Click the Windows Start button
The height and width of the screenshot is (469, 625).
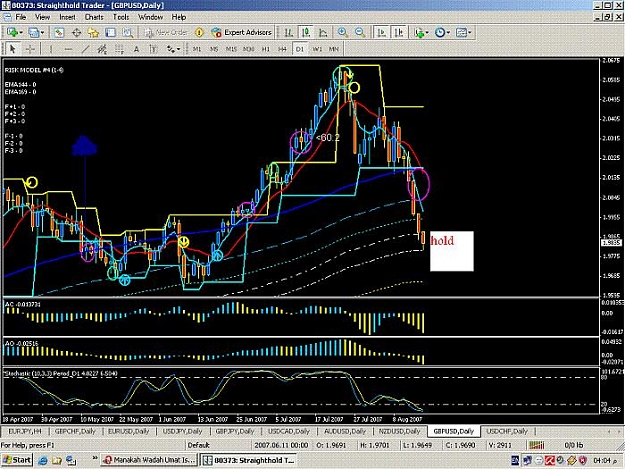click(x=17, y=460)
